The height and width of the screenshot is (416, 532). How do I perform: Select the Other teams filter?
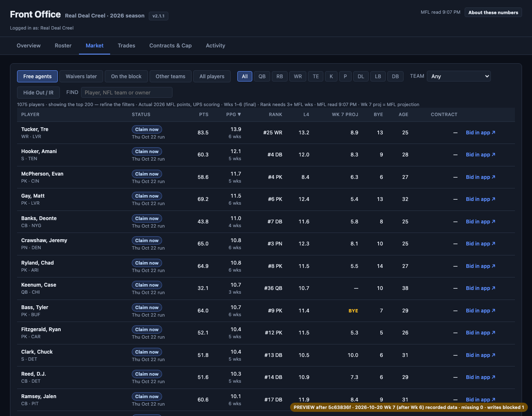click(170, 77)
